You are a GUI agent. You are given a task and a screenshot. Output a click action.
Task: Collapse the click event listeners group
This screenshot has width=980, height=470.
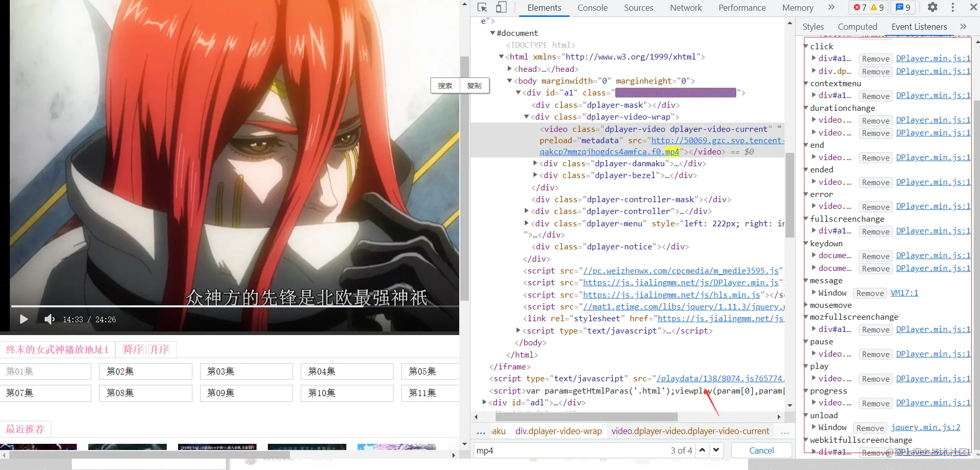(806, 46)
